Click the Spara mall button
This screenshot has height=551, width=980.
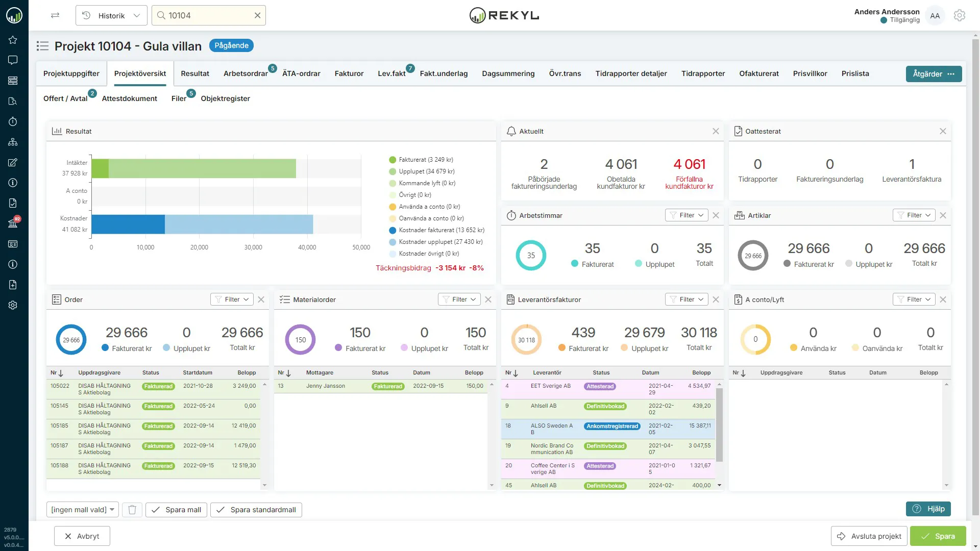pyautogui.click(x=177, y=510)
